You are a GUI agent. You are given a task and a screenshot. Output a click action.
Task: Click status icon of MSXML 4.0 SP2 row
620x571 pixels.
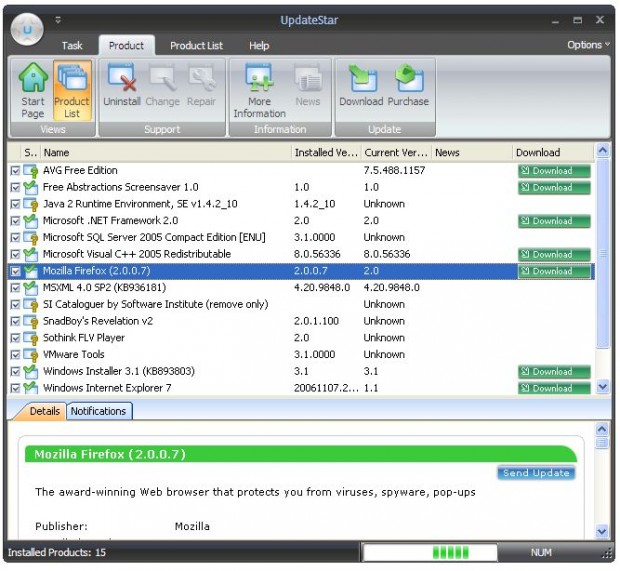(30, 287)
